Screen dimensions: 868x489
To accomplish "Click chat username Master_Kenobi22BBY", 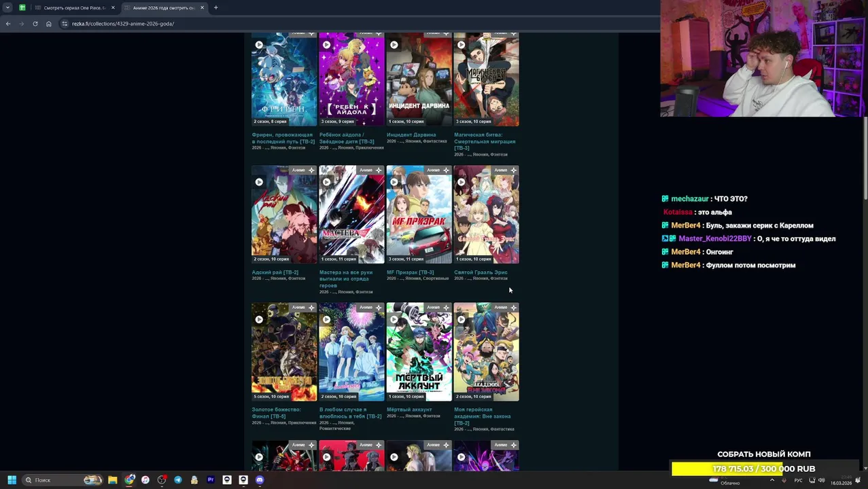I will coord(715,239).
